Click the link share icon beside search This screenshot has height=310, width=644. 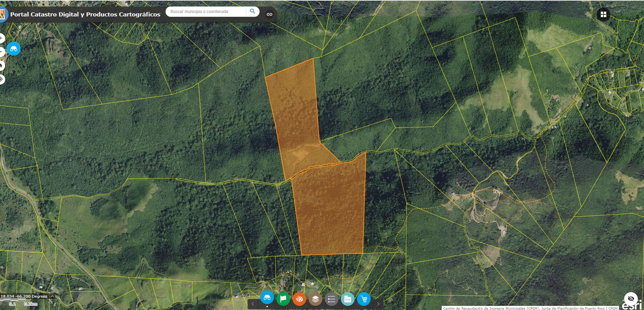(x=270, y=14)
